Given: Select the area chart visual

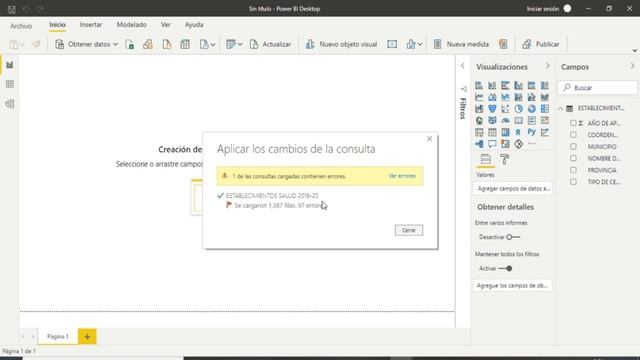Looking at the screenshot, I should (x=492, y=97).
